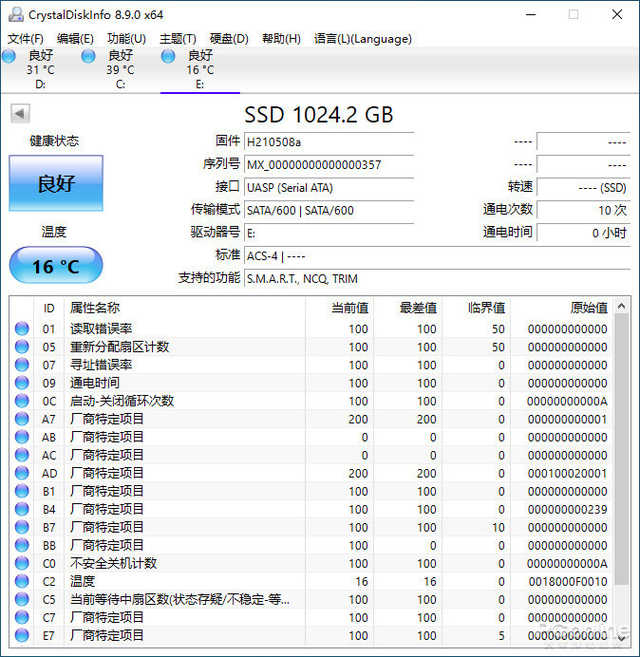Open the 语言(L)(Language) menu
Image resolution: width=640 pixels, height=657 pixels.
(363, 39)
